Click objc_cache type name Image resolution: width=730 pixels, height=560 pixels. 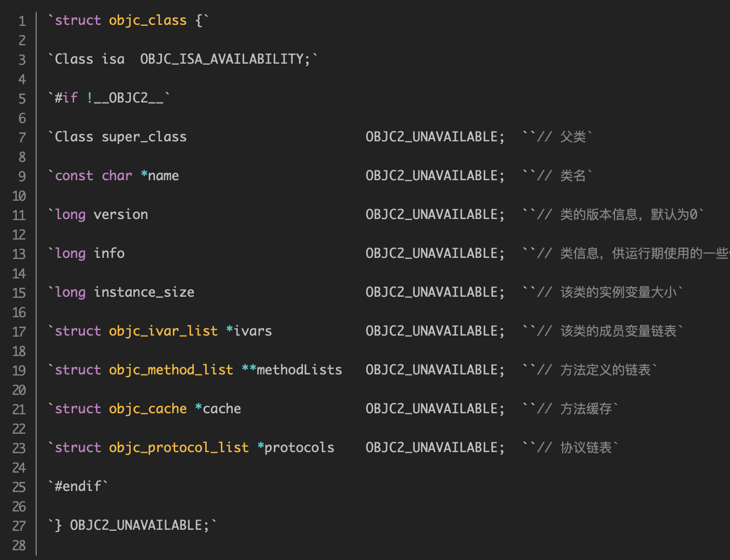(147, 409)
